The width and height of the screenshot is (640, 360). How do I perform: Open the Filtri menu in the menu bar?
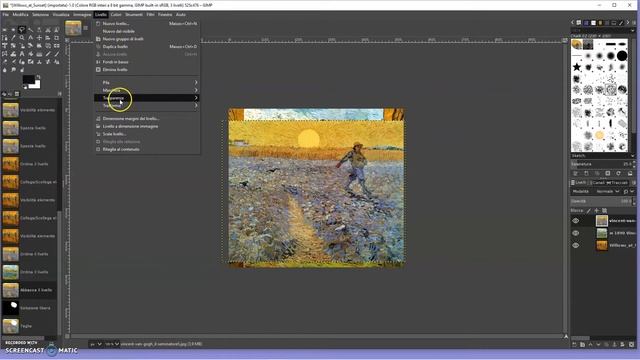[x=150, y=14]
